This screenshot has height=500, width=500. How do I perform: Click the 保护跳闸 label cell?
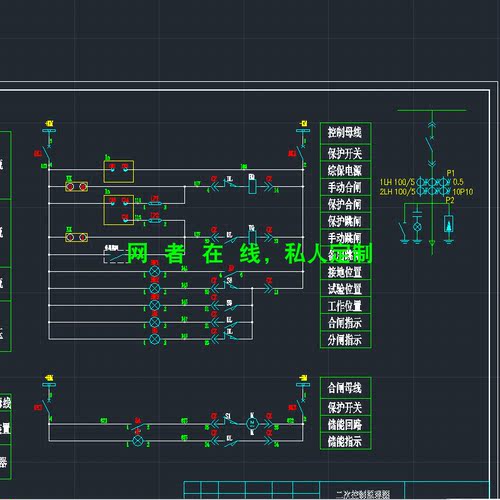[x=346, y=221]
